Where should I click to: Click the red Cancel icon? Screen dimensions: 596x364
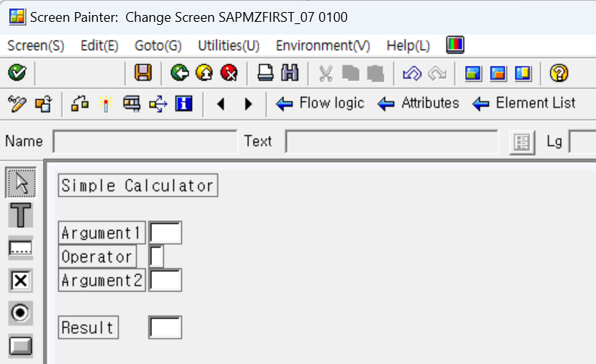tap(230, 72)
